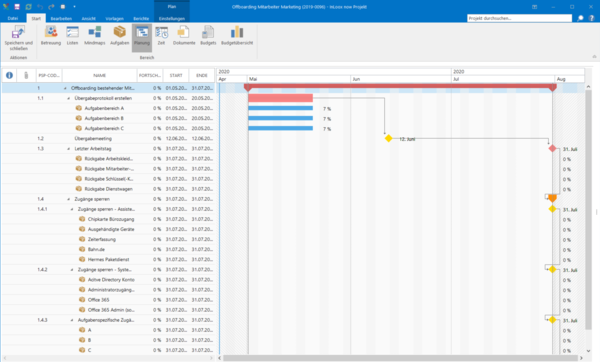The width and height of the screenshot is (600, 362).
Task: Select the Ausgehändigte Geräte row
Action: [108, 229]
